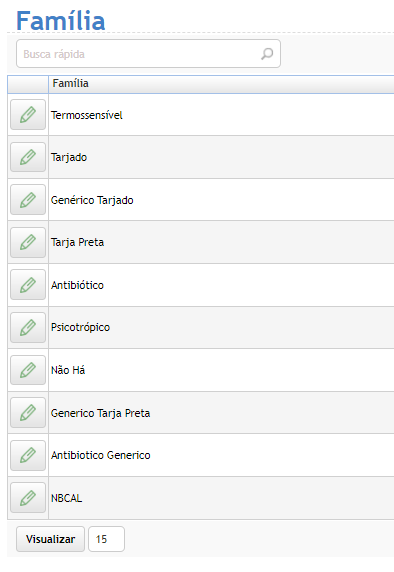
Task: Click the edit pencil next to Antibiótico
Action: [28, 285]
